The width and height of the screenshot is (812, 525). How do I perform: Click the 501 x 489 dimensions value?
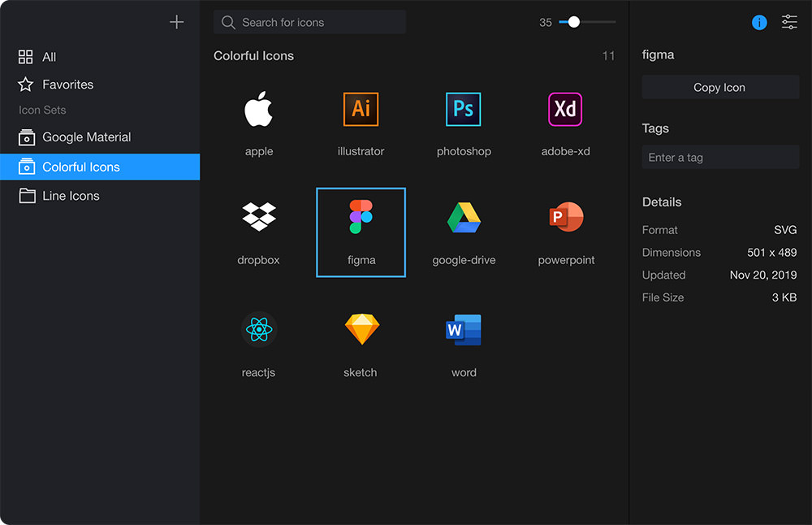[x=771, y=253]
